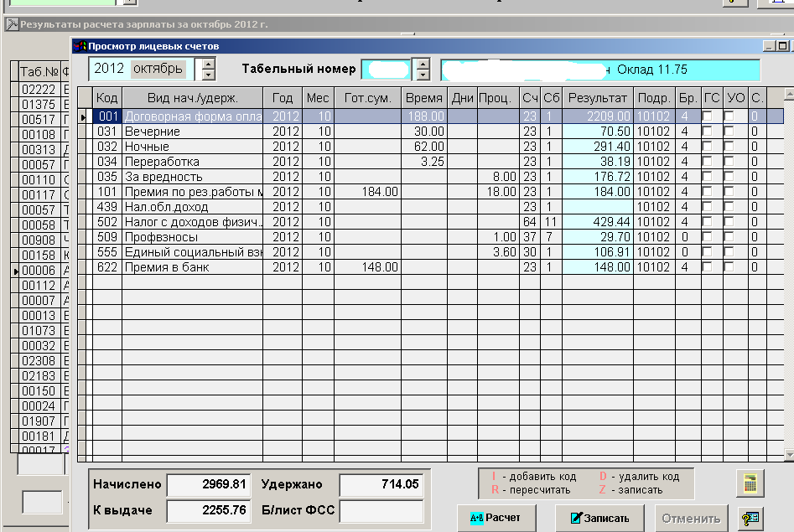Screen dimensions: 794x532
Task: Click the Табельный номер input field
Action: pyautogui.click(x=387, y=69)
